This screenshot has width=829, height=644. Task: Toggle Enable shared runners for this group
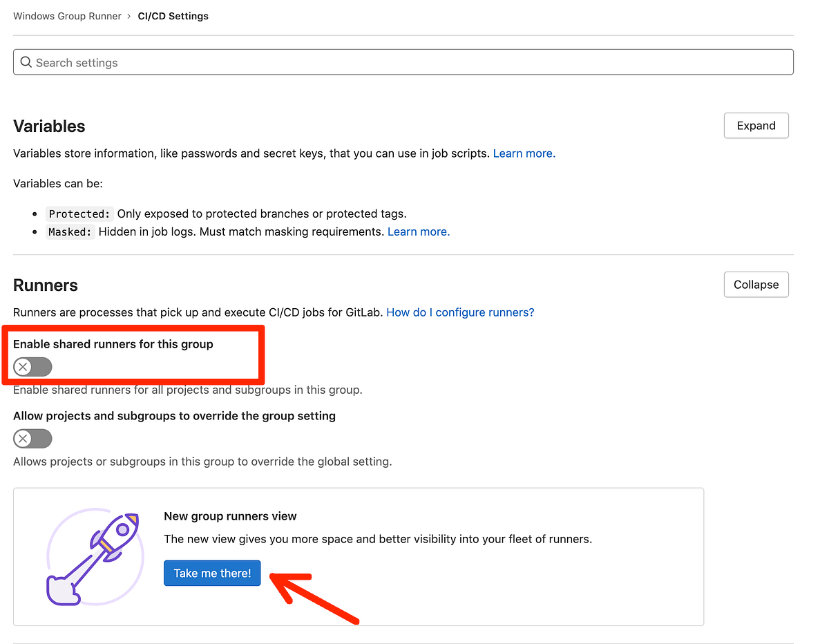click(x=32, y=366)
